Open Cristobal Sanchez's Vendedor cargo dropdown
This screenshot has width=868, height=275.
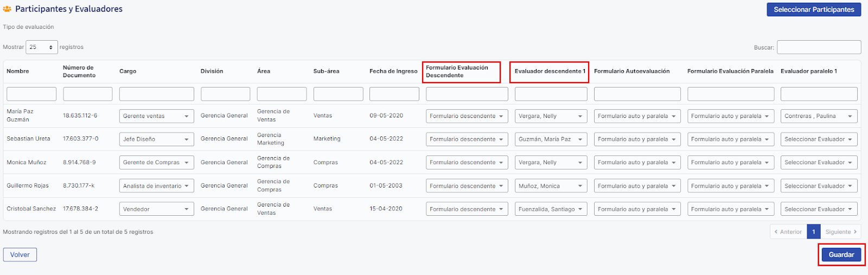156,209
